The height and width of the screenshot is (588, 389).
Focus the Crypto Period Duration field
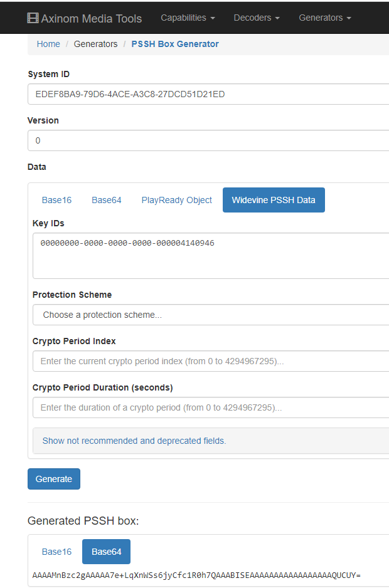(x=210, y=407)
